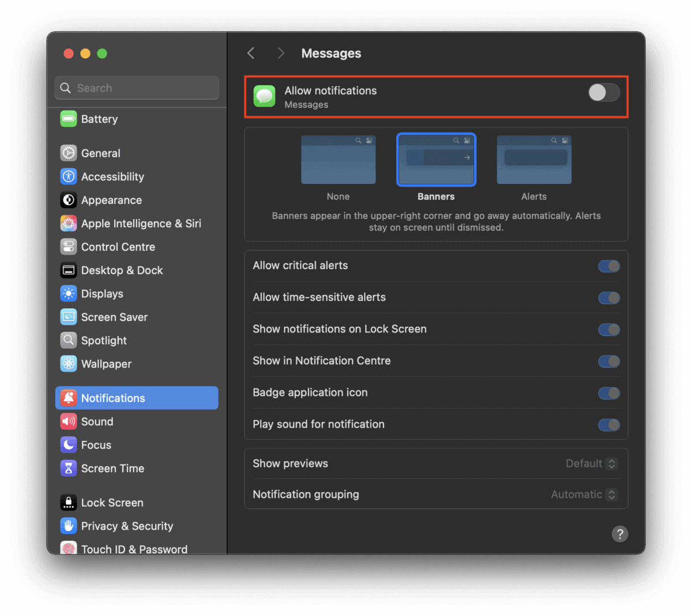Image resolution: width=692 pixels, height=616 pixels.
Task: Click the Show previews label
Action: coord(290,463)
